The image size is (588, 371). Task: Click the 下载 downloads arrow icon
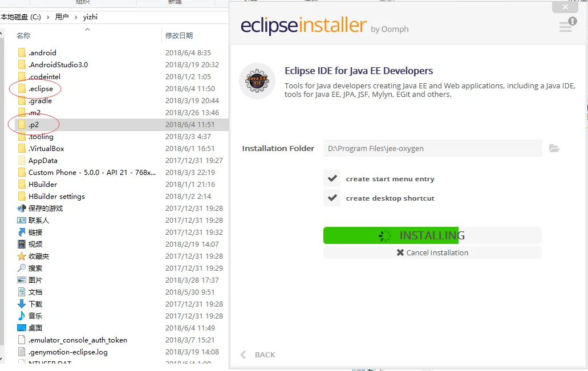tap(22, 304)
